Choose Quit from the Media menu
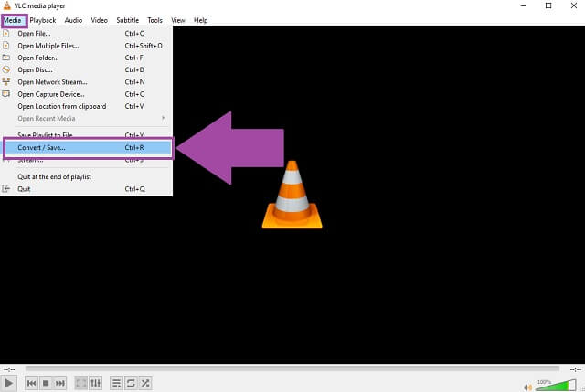The image size is (585, 392). tap(87, 189)
